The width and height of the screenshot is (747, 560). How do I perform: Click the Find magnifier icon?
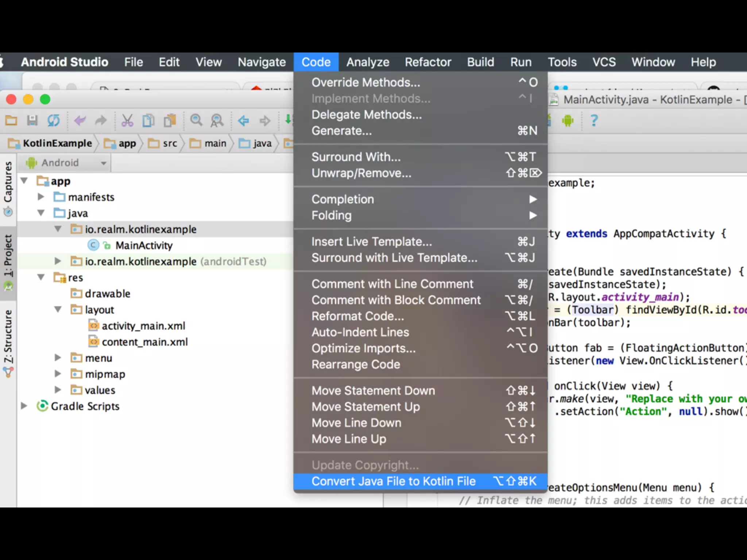pos(196,120)
